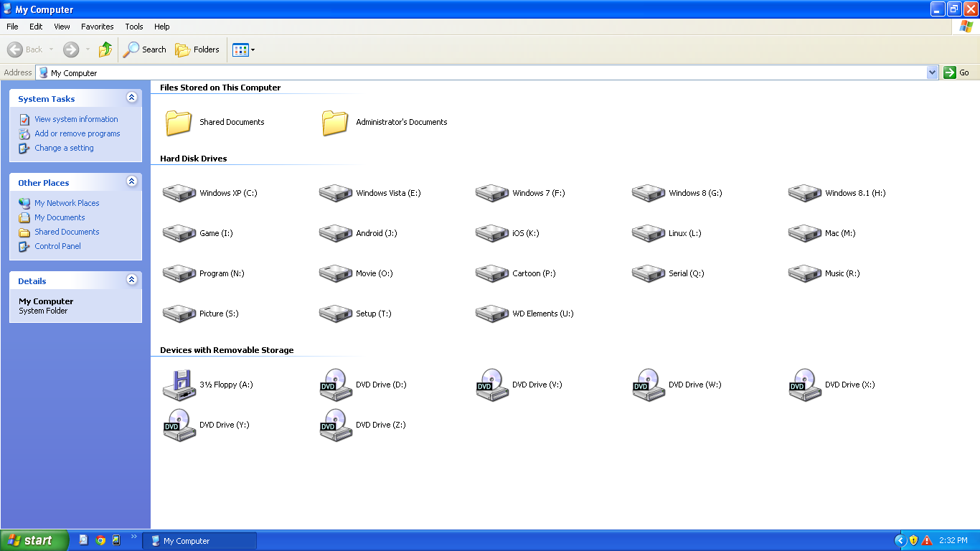Select the Linux (L:) drive icon

point(649,233)
